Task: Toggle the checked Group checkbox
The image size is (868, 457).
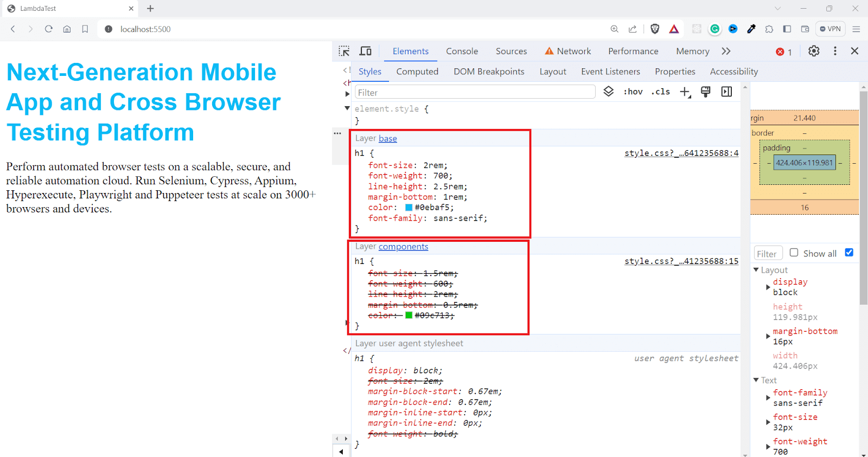Action: pos(849,253)
